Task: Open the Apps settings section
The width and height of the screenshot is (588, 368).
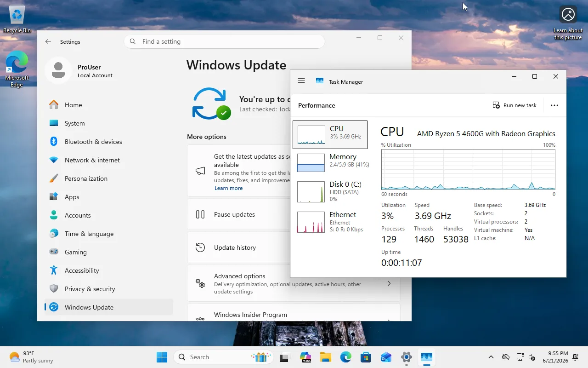Action: 109,197
